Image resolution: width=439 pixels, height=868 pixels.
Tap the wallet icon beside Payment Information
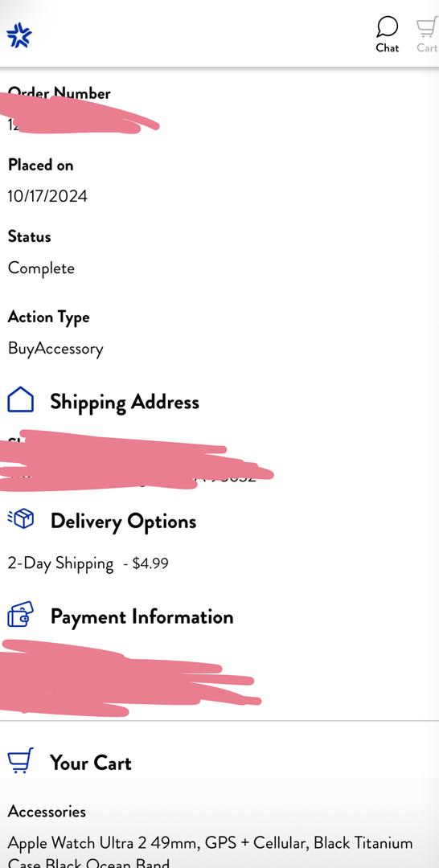(20, 615)
